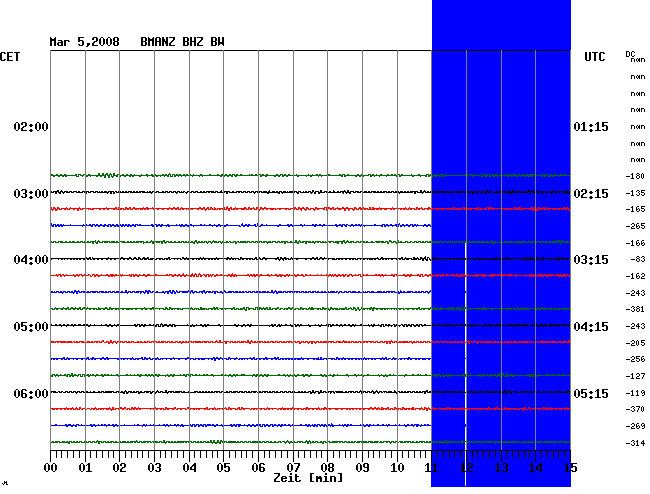The height and width of the screenshot is (494, 650).
Task: Click minute label 00 on time axis
Action: click(51, 468)
